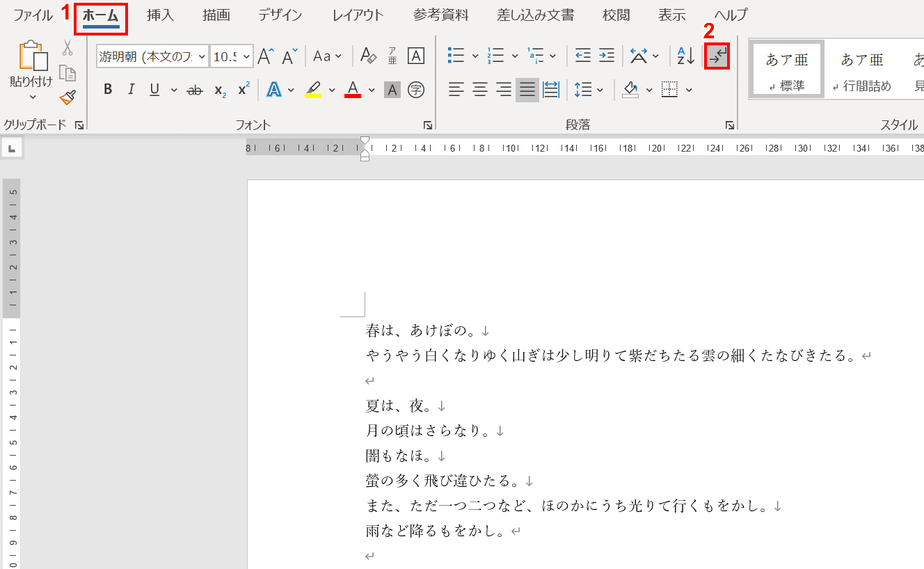Image resolution: width=924 pixels, height=569 pixels.
Task: Expand the underline style dropdown arrow
Action: click(x=173, y=90)
